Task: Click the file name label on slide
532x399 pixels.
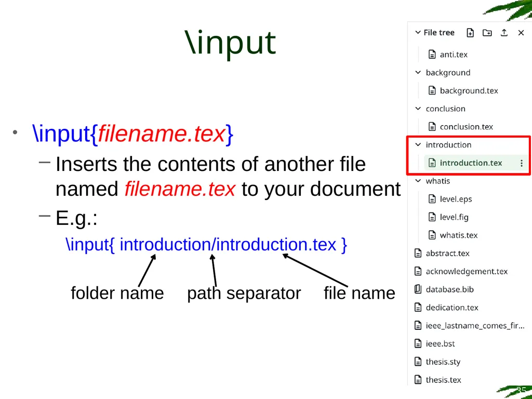Action: (360, 293)
